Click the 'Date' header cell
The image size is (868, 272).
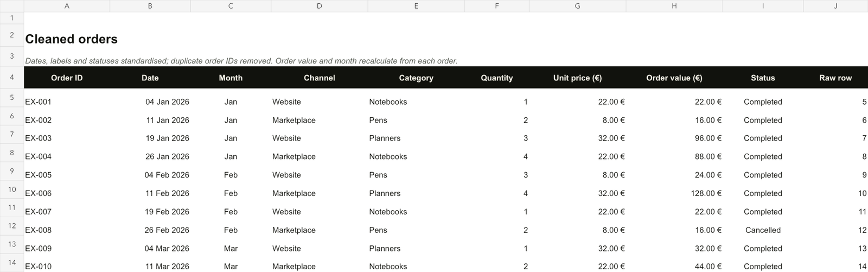tap(150, 78)
